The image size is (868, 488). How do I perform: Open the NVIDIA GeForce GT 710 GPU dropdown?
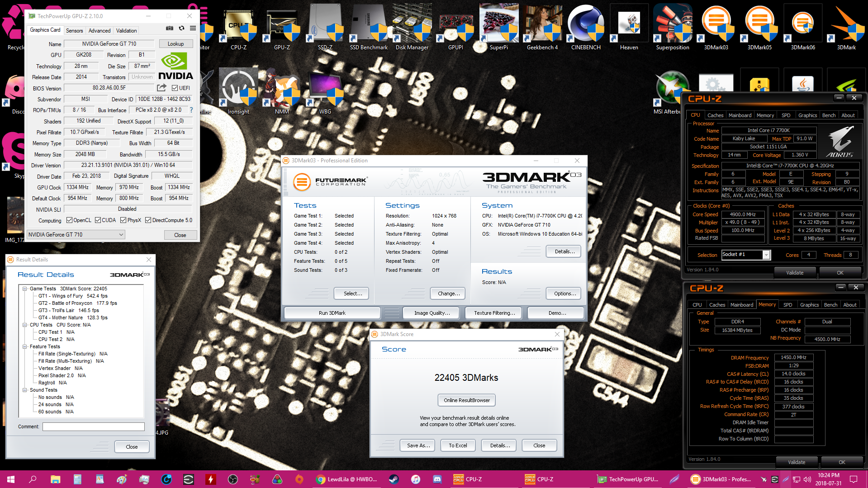[x=76, y=235]
